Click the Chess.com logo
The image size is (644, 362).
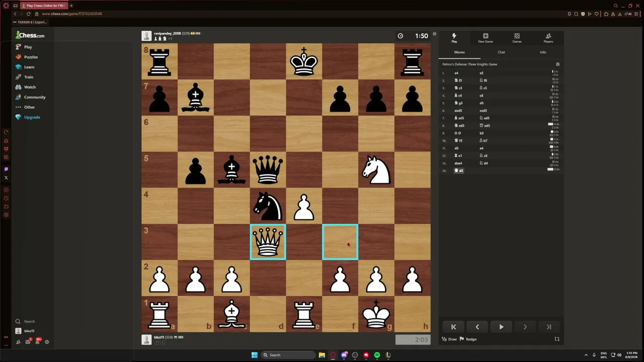[x=30, y=35]
